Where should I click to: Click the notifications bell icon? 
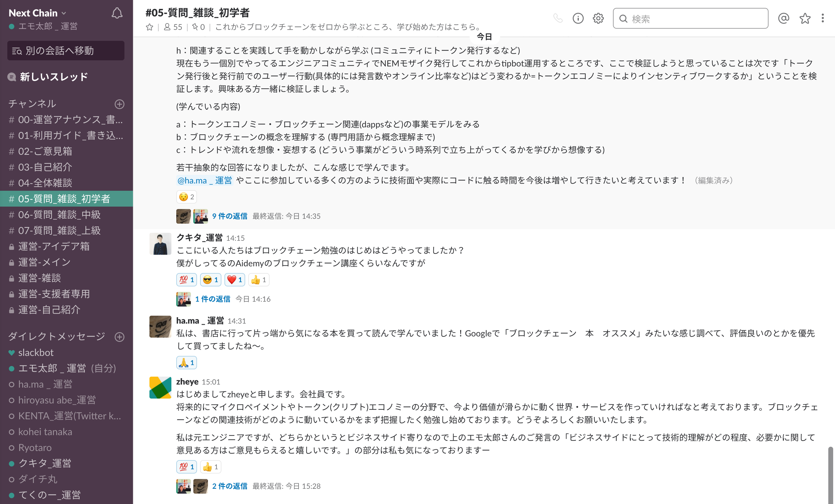(117, 13)
